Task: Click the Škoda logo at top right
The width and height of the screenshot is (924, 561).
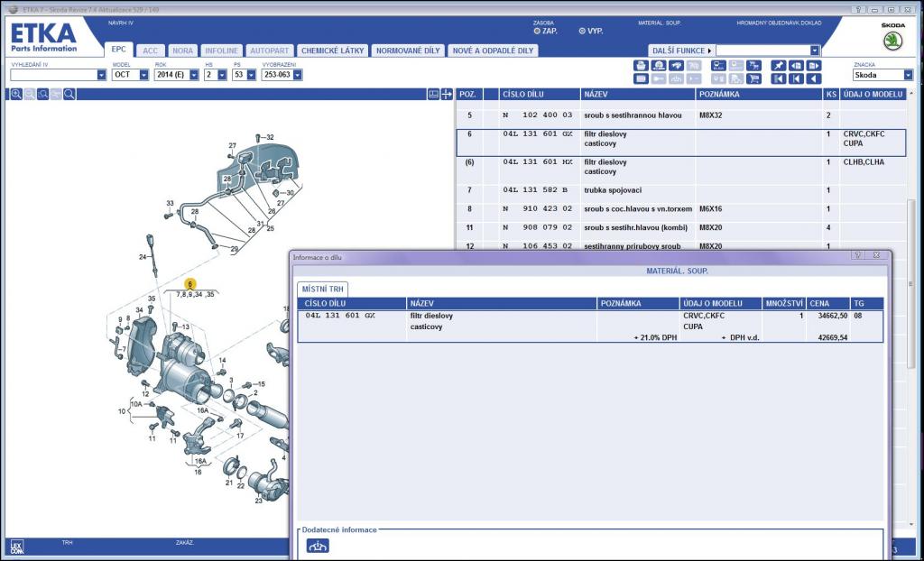Action: pyautogui.click(x=892, y=41)
